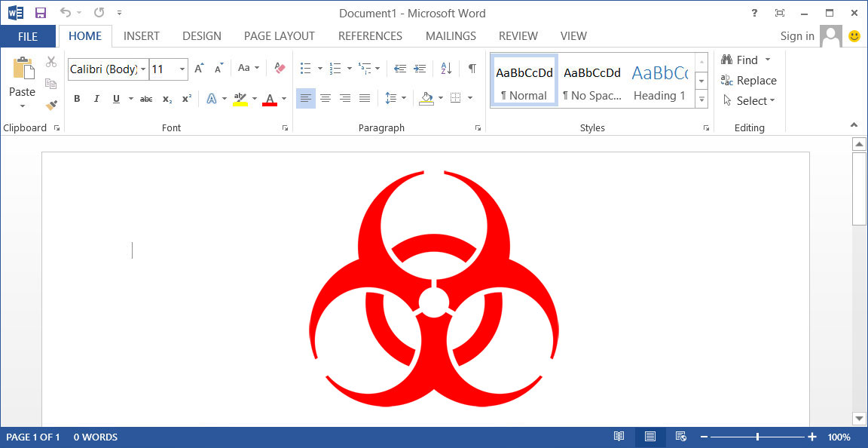Switch to the PAGE LAYOUT tab
Image resolution: width=868 pixels, height=448 pixels.
(279, 36)
